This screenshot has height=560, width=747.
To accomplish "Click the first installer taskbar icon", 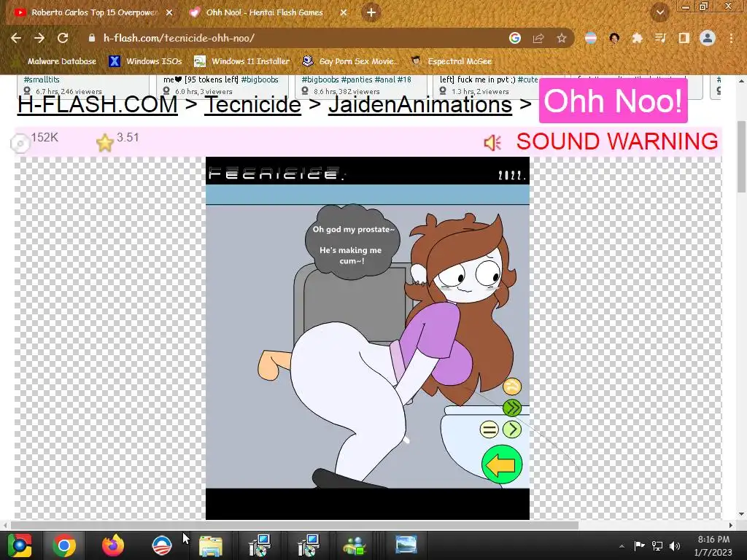I will pyautogui.click(x=260, y=545).
